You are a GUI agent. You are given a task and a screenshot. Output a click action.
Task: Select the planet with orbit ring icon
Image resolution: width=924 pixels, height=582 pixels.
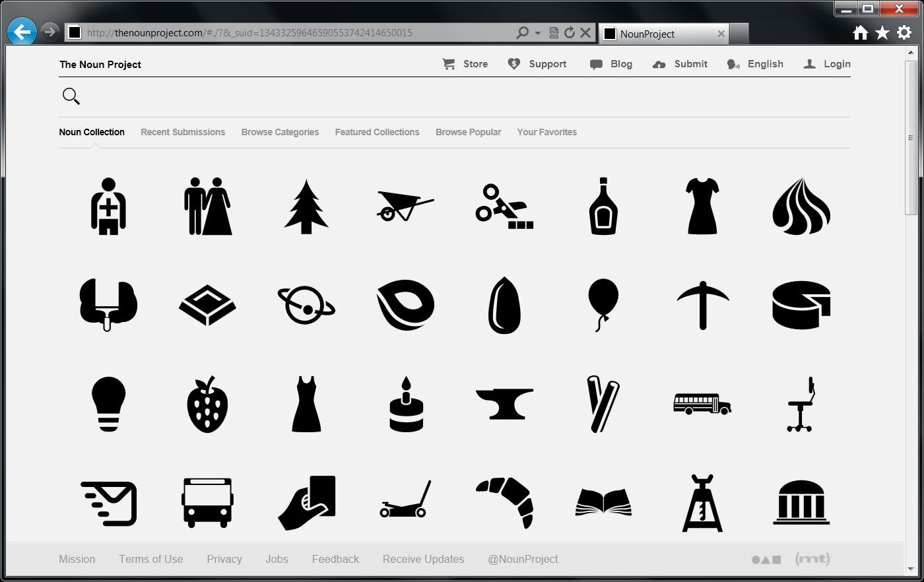306,305
